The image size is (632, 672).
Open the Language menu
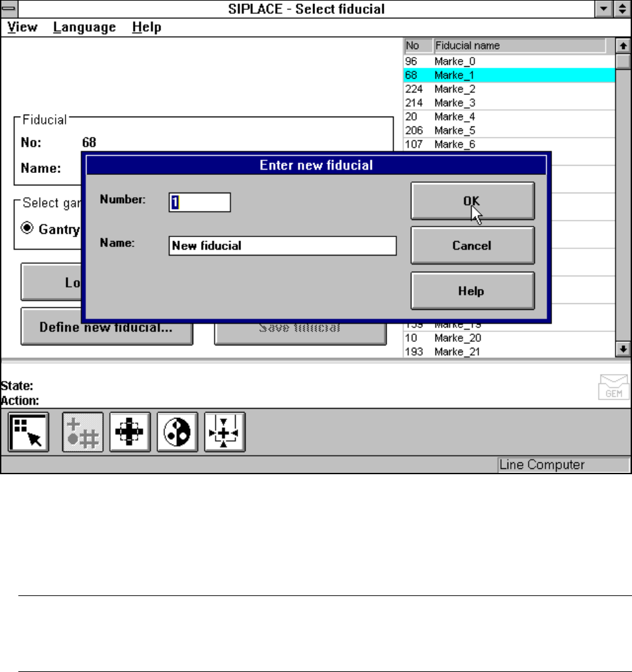(x=84, y=27)
